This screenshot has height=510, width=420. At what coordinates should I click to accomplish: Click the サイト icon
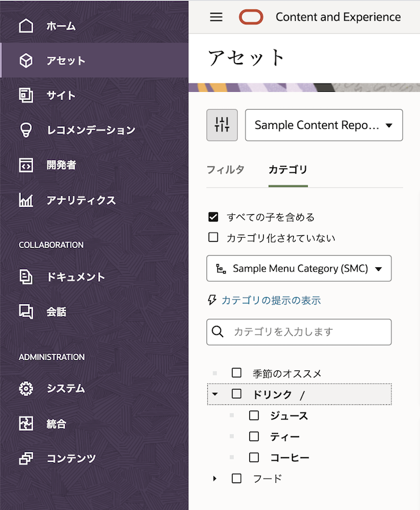coord(25,94)
